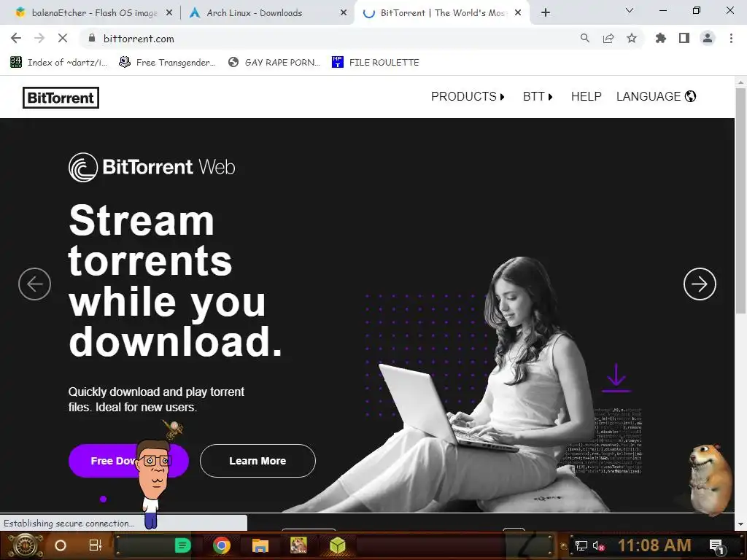The height and width of the screenshot is (560, 747).
Task: Expand the tab search chevron
Action: (x=630, y=10)
